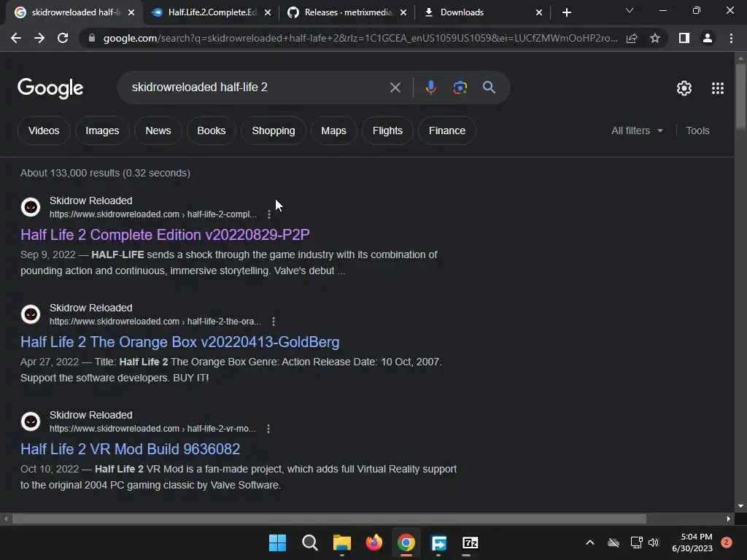Open search Tools options
The height and width of the screenshot is (560, 747).
click(697, 131)
